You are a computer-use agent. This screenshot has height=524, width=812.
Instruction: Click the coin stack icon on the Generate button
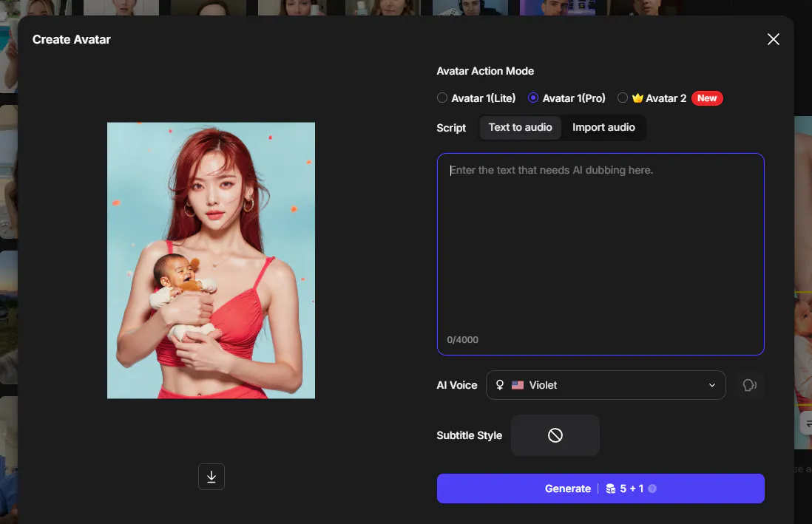(x=609, y=489)
